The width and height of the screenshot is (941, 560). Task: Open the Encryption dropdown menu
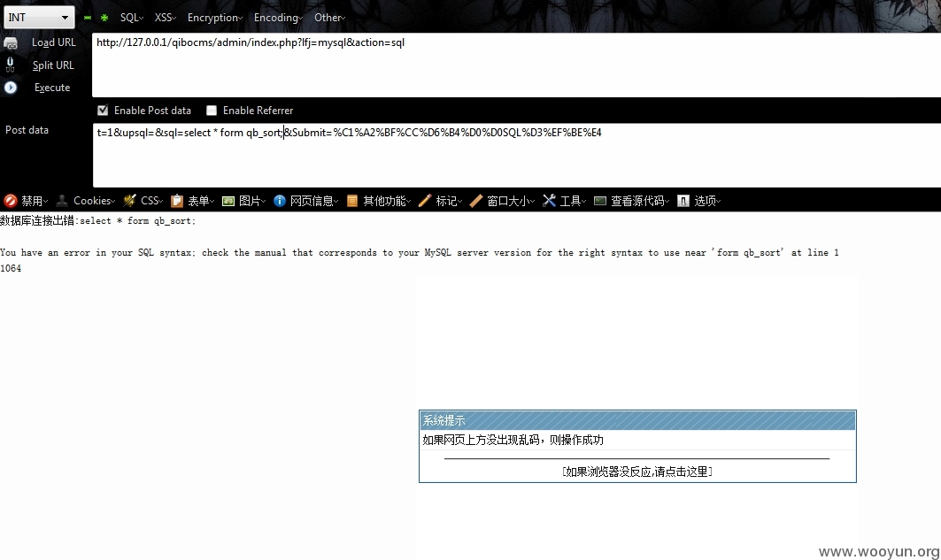pos(215,18)
